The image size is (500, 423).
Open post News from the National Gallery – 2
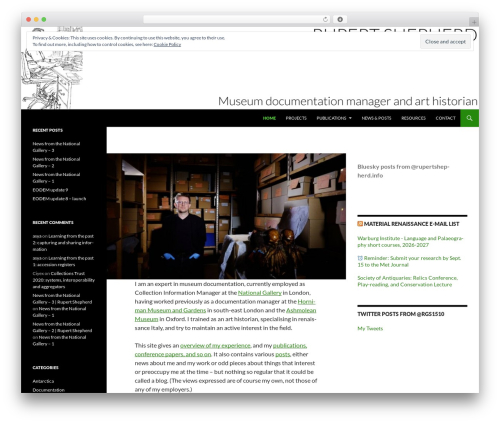pyautogui.click(x=56, y=162)
